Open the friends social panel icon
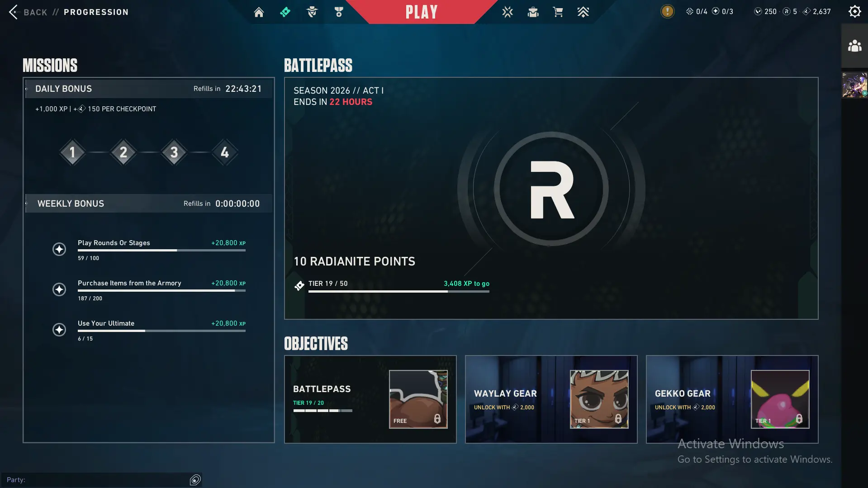Image resolution: width=868 pixels, height=488 pixels. coord(854,46)
